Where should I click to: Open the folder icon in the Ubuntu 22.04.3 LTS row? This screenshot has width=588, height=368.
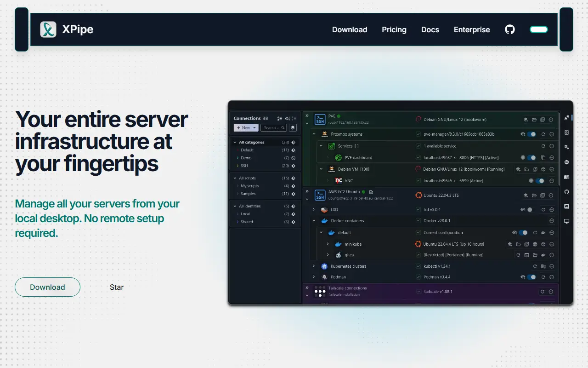click(x=534, y=195)
